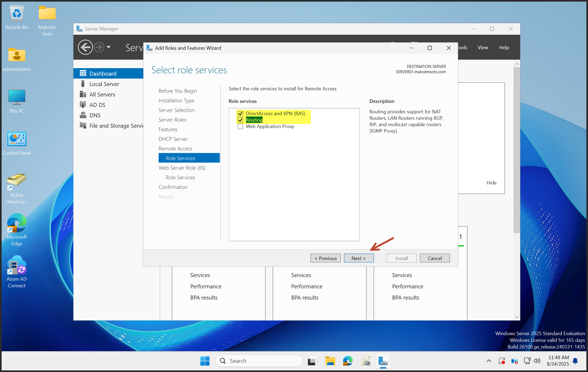Click the Windows Start button
Image resolution: width=588 pixels, height=372 pixels.
click(205, 361)
